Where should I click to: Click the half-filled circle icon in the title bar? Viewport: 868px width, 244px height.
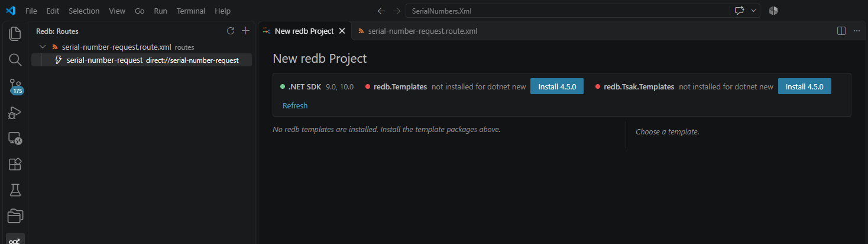[x=773, y=11]
